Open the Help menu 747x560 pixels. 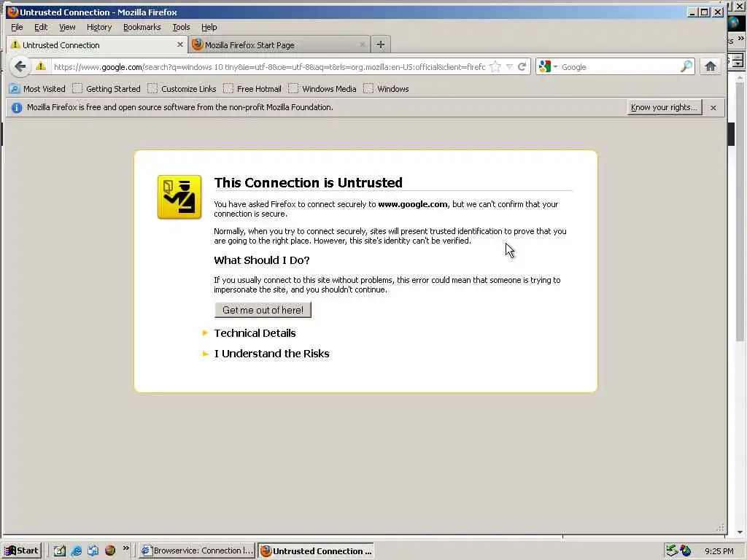209,27
